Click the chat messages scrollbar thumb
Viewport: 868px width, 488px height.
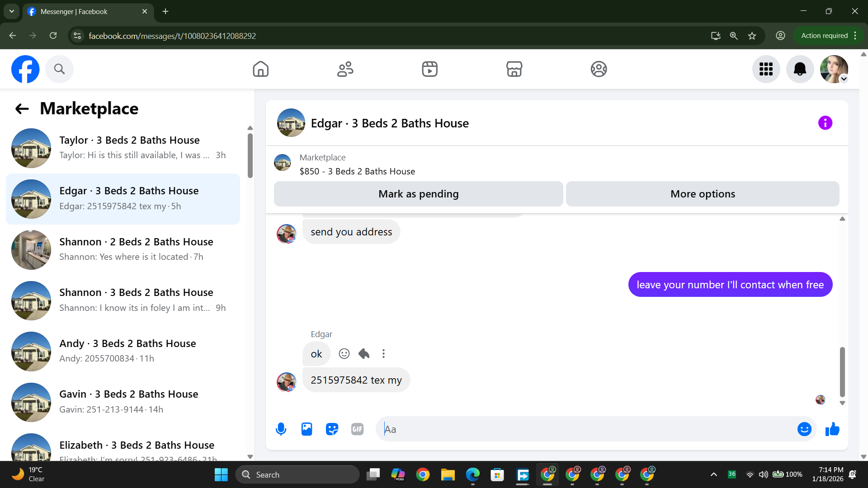pyautogui.click(x=842, y=371)
